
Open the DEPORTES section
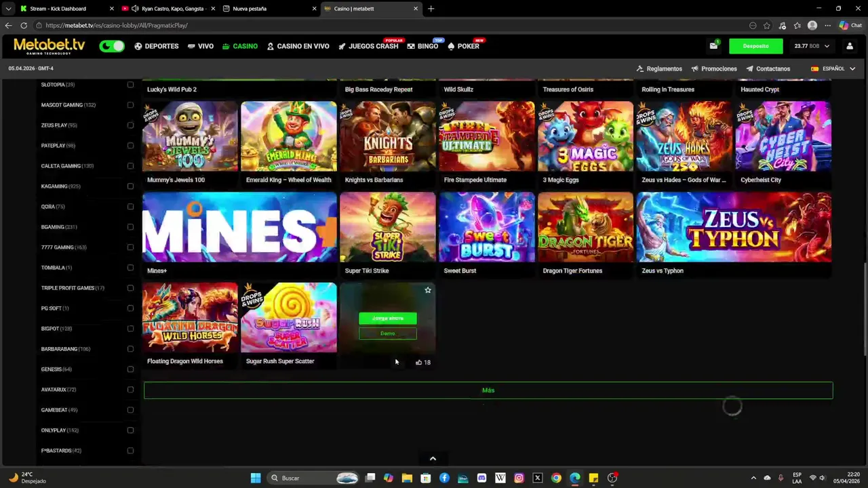click(157, 46)
